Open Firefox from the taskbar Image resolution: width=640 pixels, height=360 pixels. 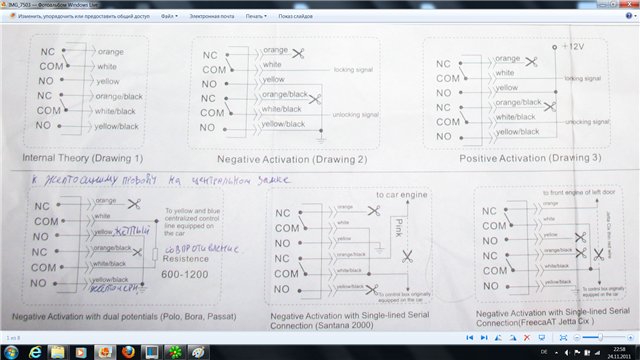pyautogui.click(x=128, y=352)
